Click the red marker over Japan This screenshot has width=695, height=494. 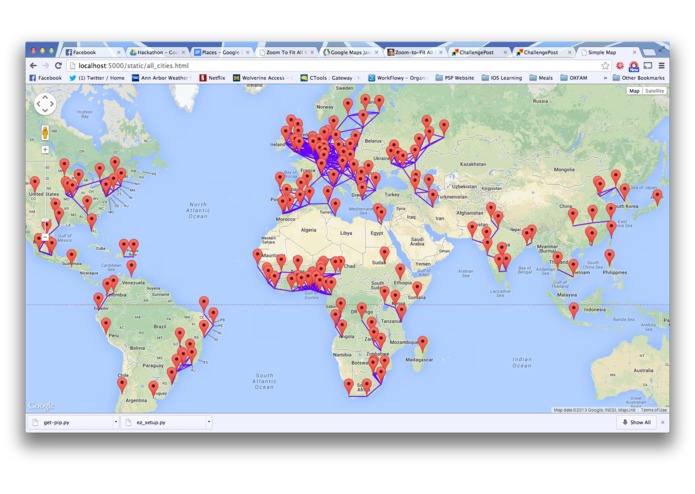[x=657, y=198]
